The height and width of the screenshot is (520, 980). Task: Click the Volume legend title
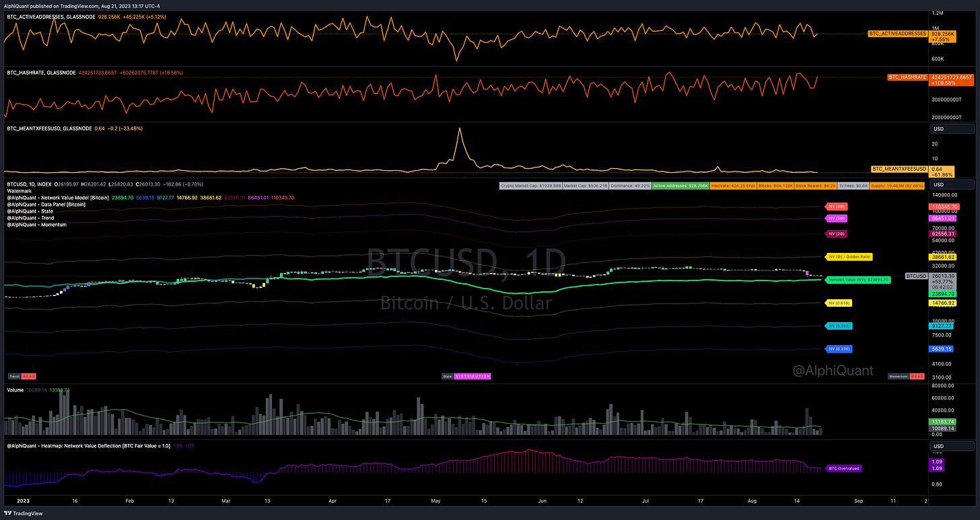coord(15,390)
